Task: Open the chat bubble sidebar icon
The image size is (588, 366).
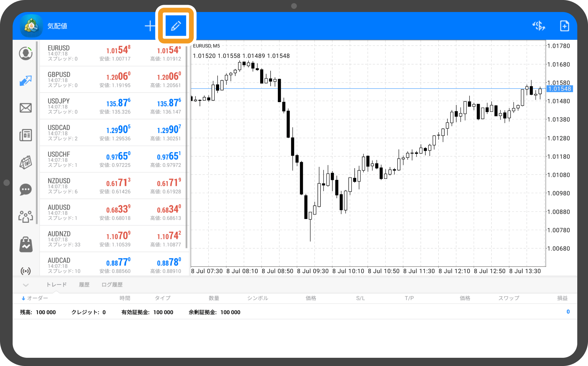Action: pyautogui.click(x=26, y=190)
